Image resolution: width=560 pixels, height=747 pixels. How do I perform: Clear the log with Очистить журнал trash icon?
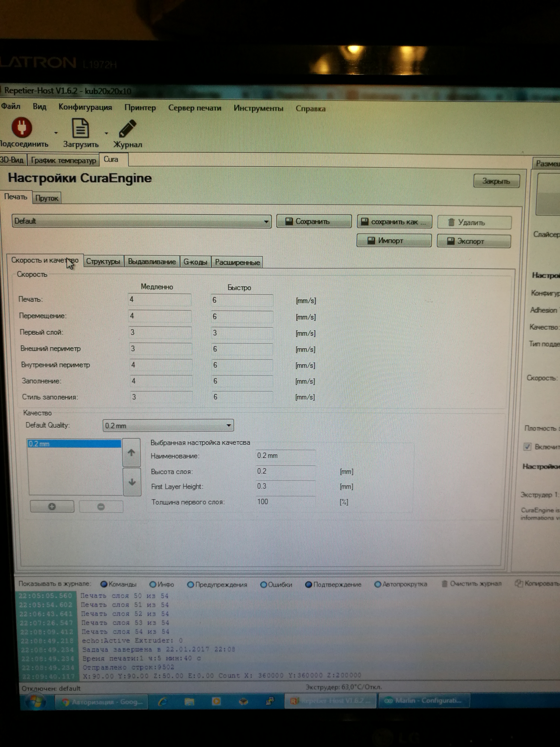point(444,584)
